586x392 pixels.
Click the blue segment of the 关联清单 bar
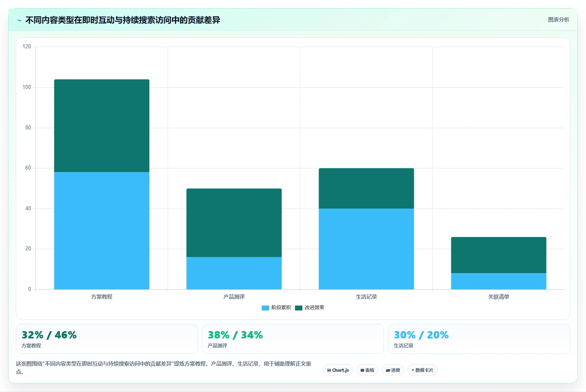(x=499, y=281)
